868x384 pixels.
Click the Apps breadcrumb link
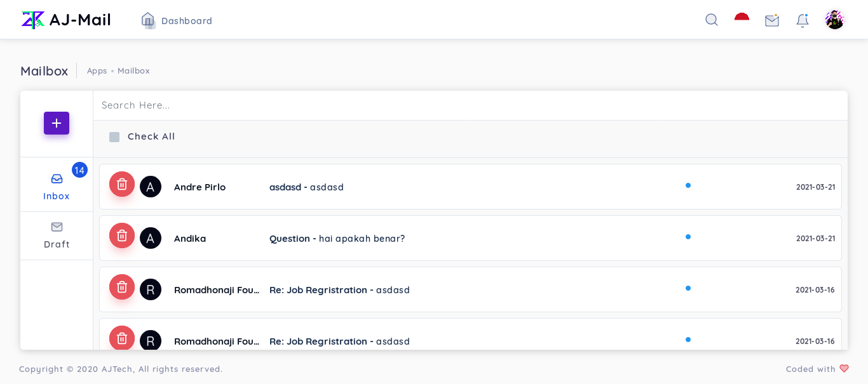pos(97,70)
